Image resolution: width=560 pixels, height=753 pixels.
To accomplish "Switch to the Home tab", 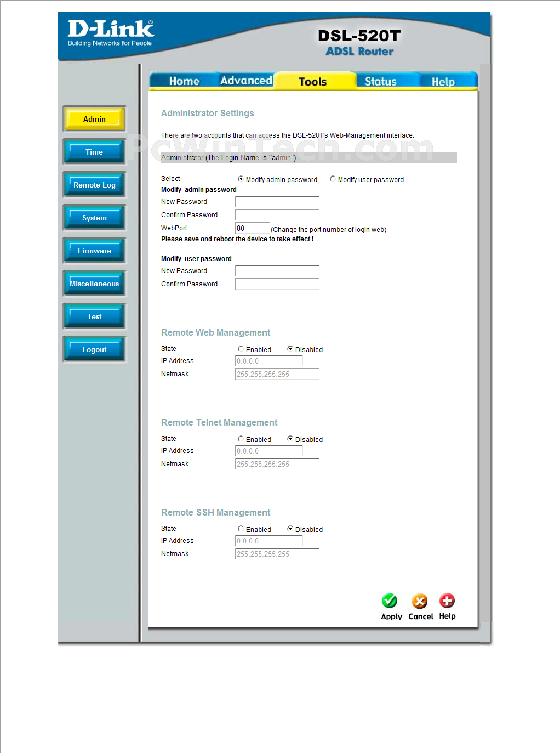I will point(184,81).
